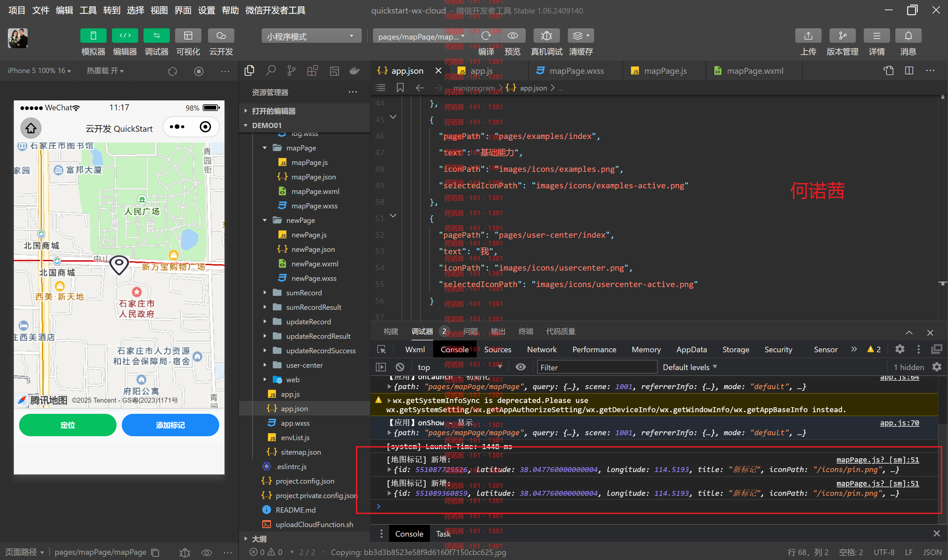Click the 上传 upload icon
Viewport: 948px width, 560px height.
[x=808, y=36]
